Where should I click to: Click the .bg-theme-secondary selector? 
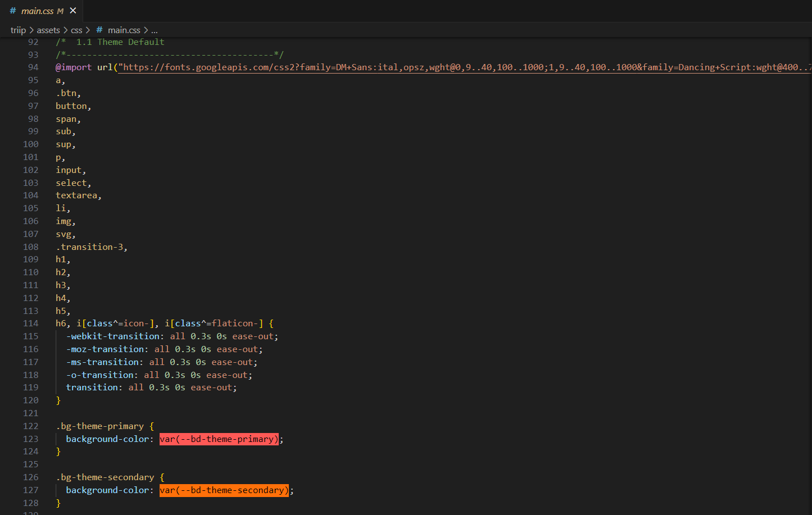point(105,477)
